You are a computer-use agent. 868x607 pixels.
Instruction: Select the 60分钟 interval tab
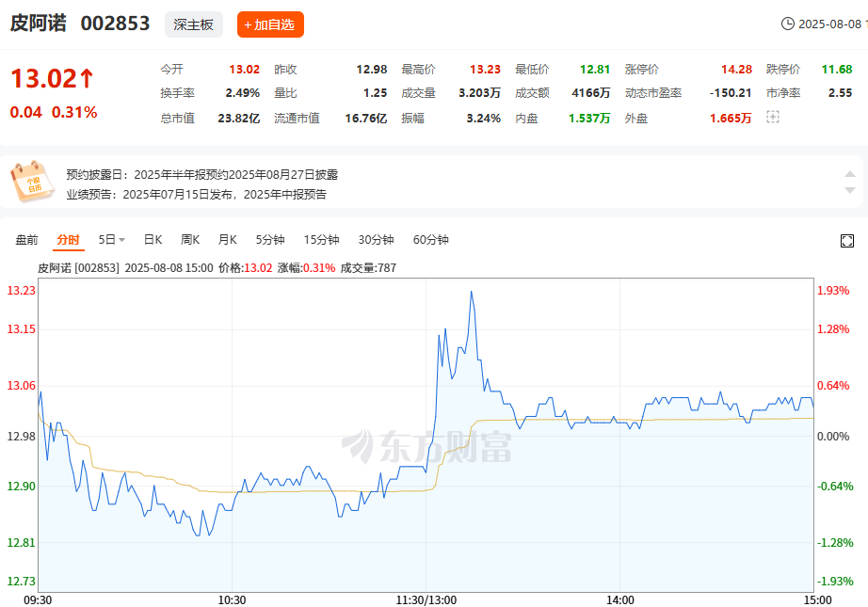tap(430, 240)
